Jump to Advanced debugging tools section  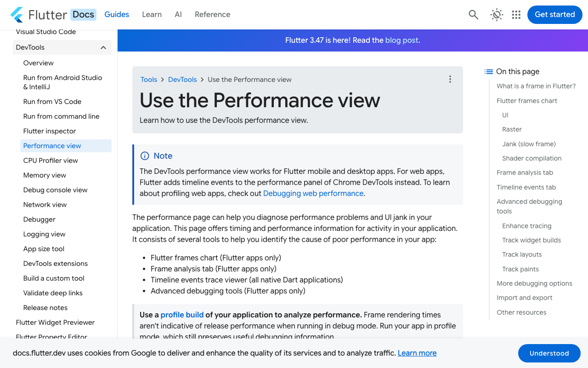pyautogui.click(x=530, y=207)
